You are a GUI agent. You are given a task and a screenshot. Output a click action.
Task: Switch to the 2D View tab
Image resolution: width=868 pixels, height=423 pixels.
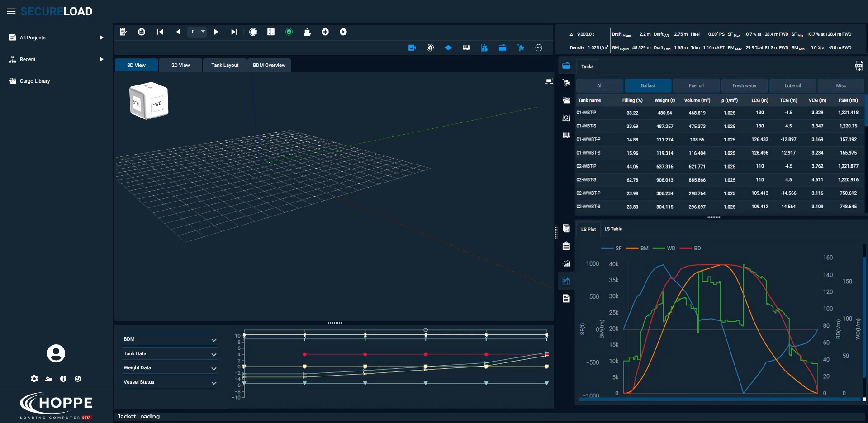(x=180, y=65)
